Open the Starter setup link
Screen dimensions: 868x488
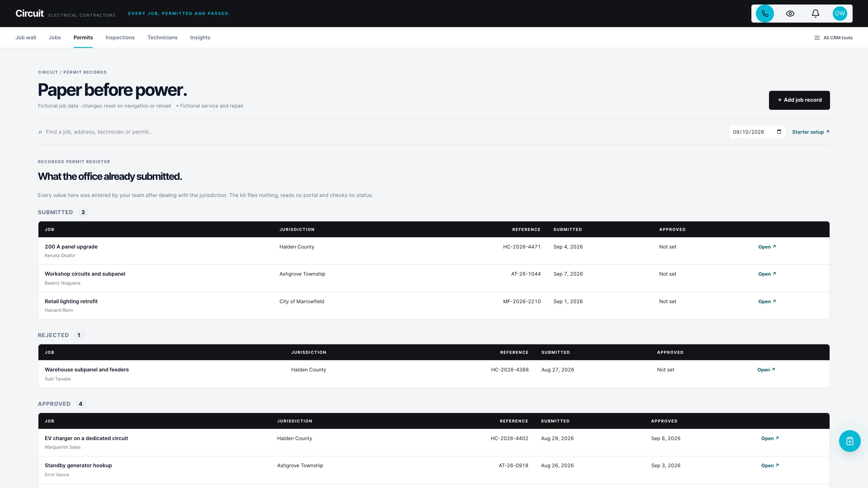pos(810,132)
